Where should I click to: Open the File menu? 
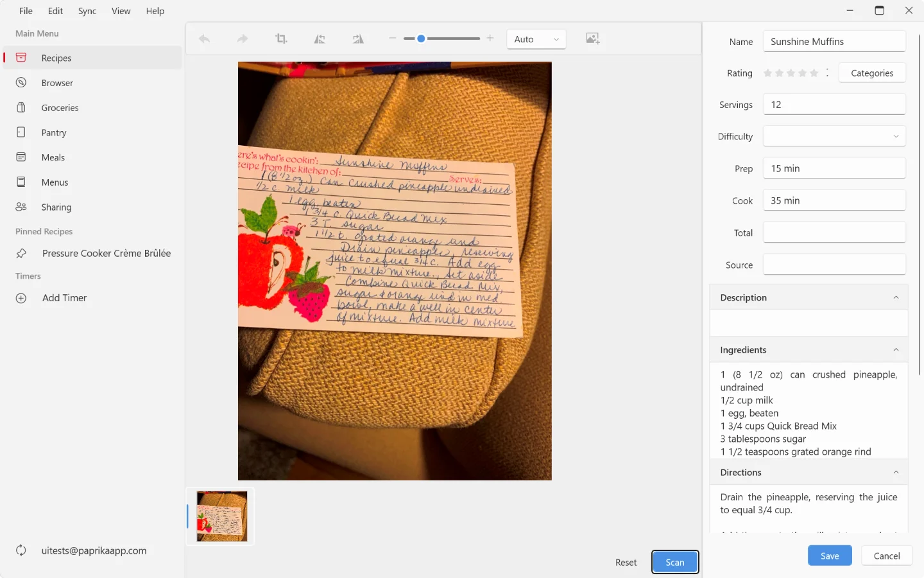(x=26, y=11)
